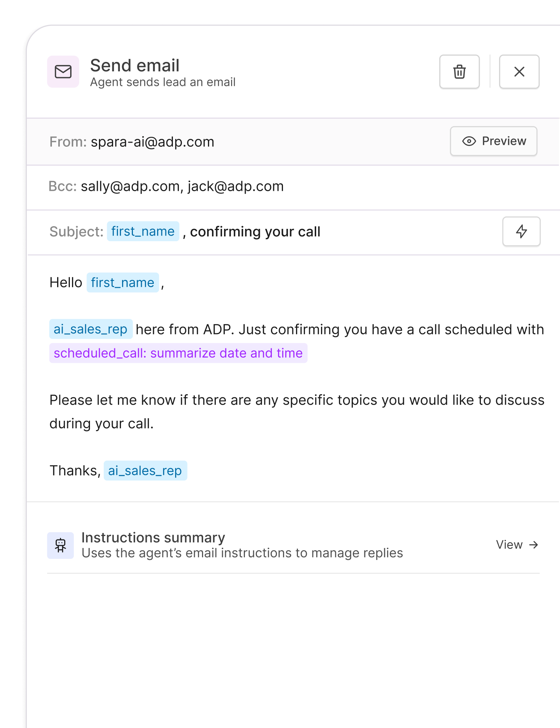Select ai_sales_rep tag after Thanks
Screen dimensions: 560x728
click(x=145, y=471)
